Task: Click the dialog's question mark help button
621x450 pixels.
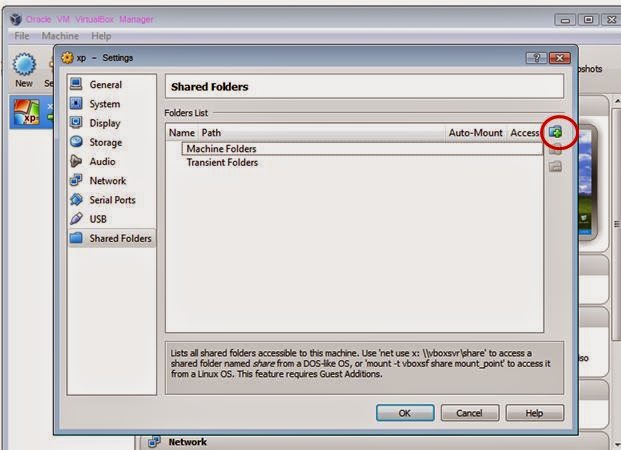Action: point(537,58)
